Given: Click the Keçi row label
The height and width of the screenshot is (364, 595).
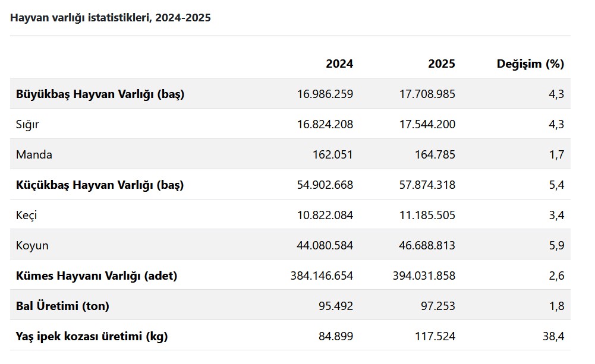Looking at the screenshot, I should tap(26, 215).
